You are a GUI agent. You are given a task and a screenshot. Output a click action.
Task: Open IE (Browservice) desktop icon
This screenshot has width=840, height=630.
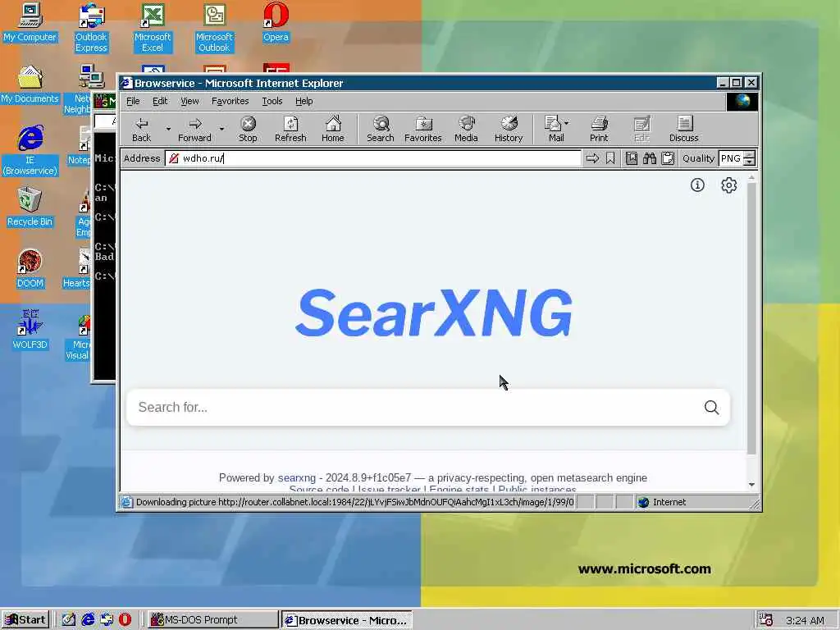tap(30, 150)
